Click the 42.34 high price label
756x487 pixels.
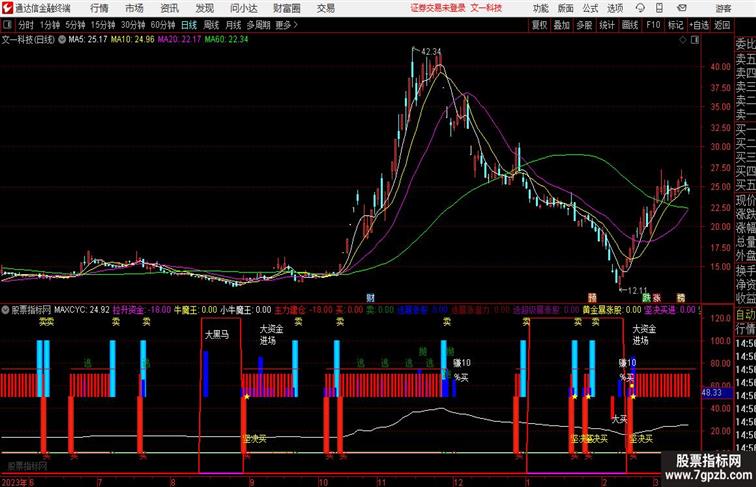tap(431, 52)
